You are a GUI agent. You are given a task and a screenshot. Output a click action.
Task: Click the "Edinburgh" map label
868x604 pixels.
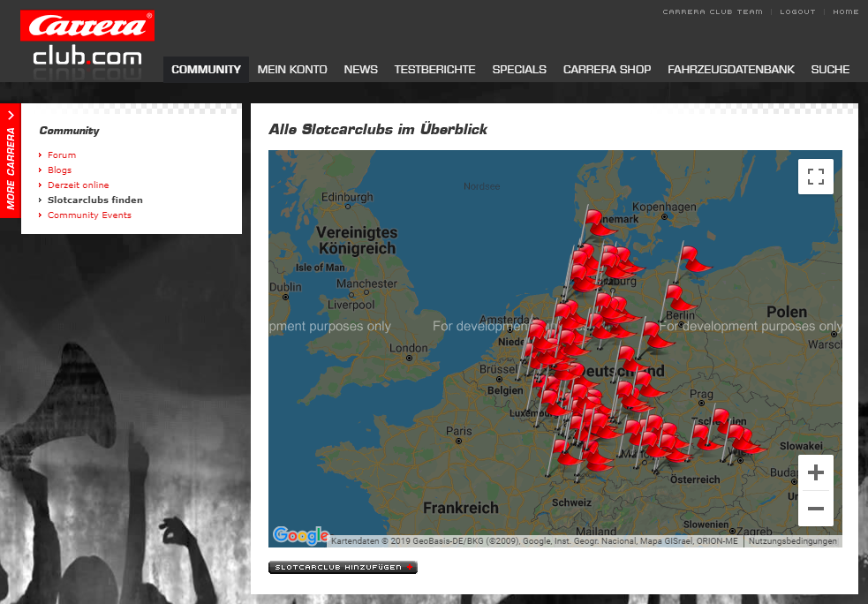coord(347,197)
